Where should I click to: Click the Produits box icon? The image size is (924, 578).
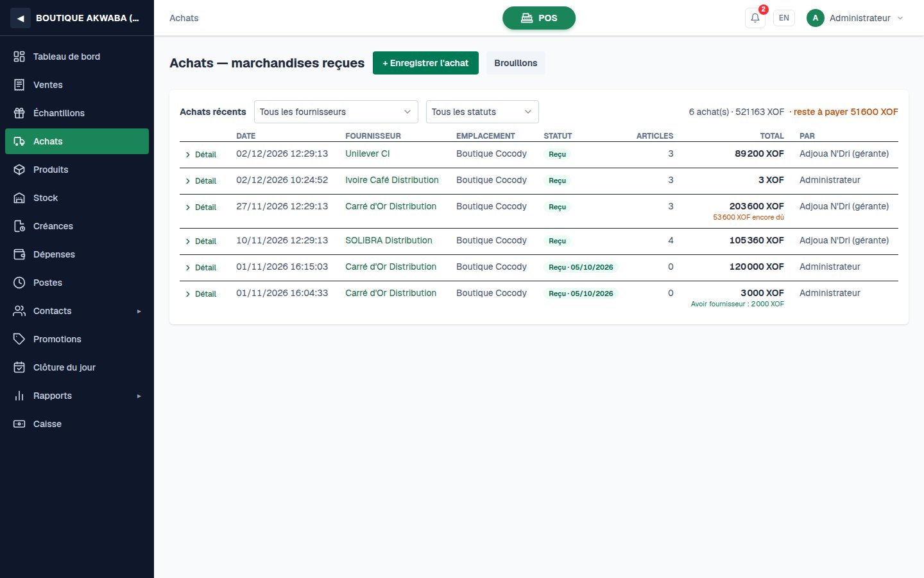click(x=19, y=170)
